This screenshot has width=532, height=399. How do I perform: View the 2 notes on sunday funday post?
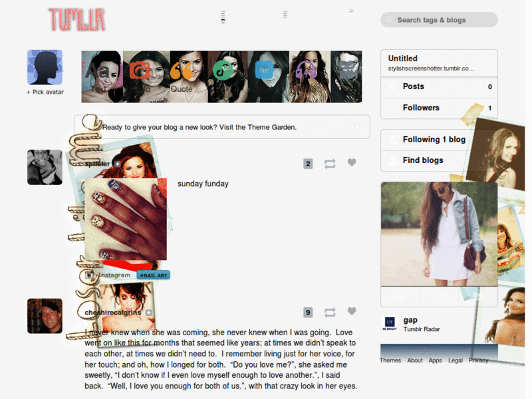[308, 164]
